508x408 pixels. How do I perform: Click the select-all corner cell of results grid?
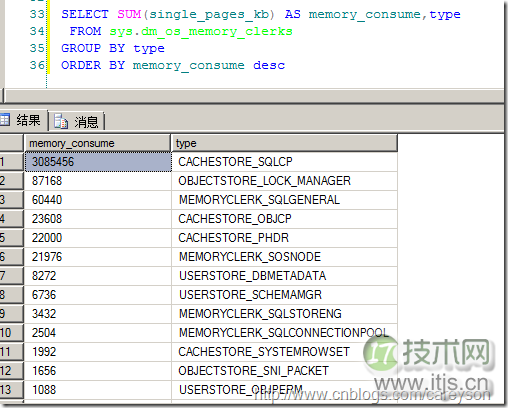point(11,143)
